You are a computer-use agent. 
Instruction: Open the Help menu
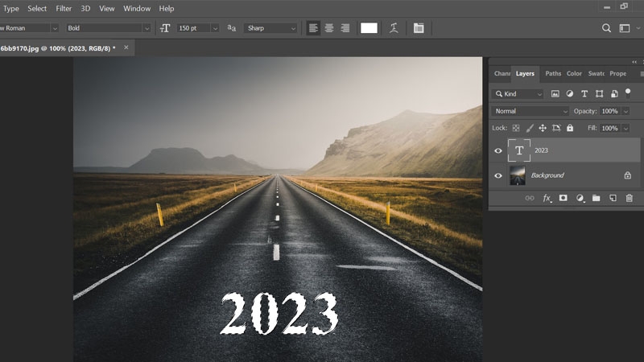tap(167, 8)
